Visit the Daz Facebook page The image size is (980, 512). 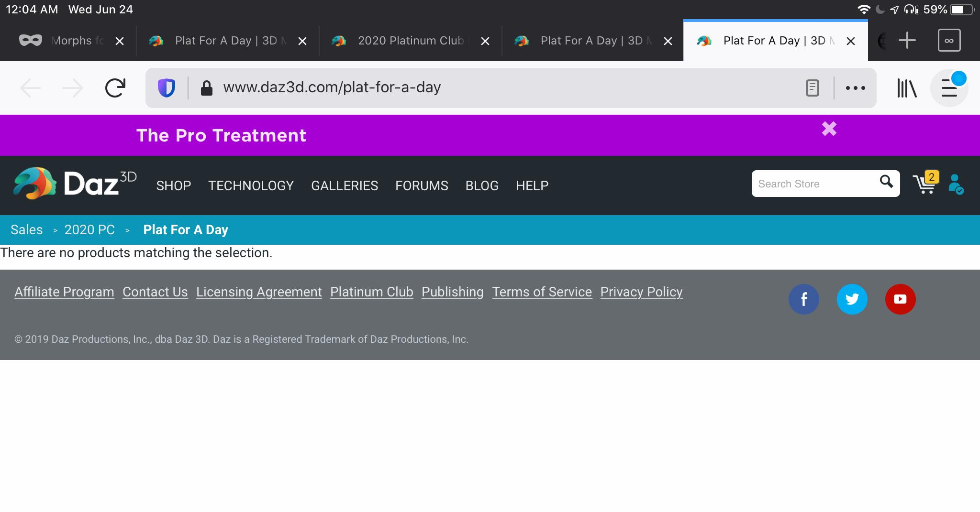[804, 299]
